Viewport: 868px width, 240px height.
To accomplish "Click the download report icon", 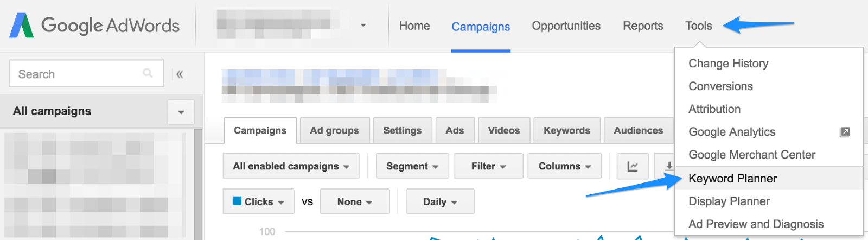I will click(668, 166).
